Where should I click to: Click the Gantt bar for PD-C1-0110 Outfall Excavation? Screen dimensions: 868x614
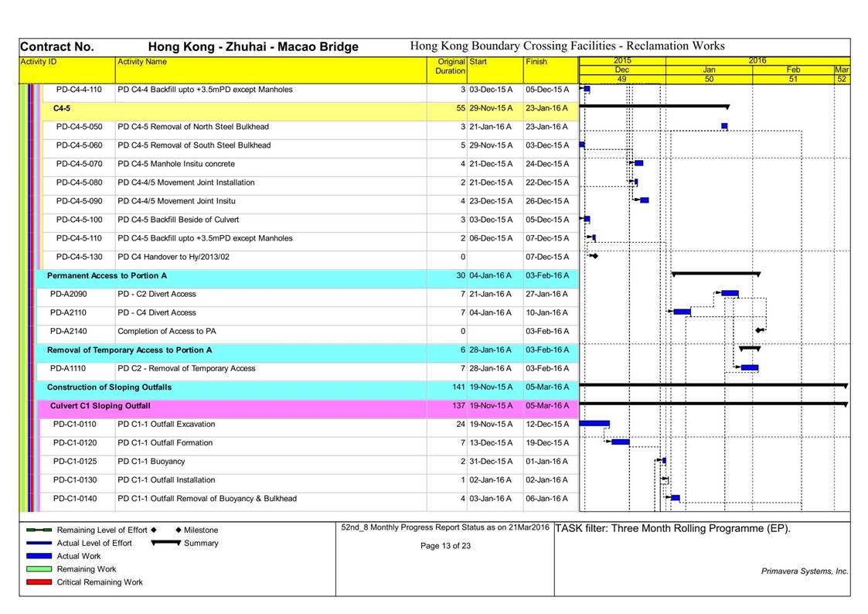pos(594,424)
